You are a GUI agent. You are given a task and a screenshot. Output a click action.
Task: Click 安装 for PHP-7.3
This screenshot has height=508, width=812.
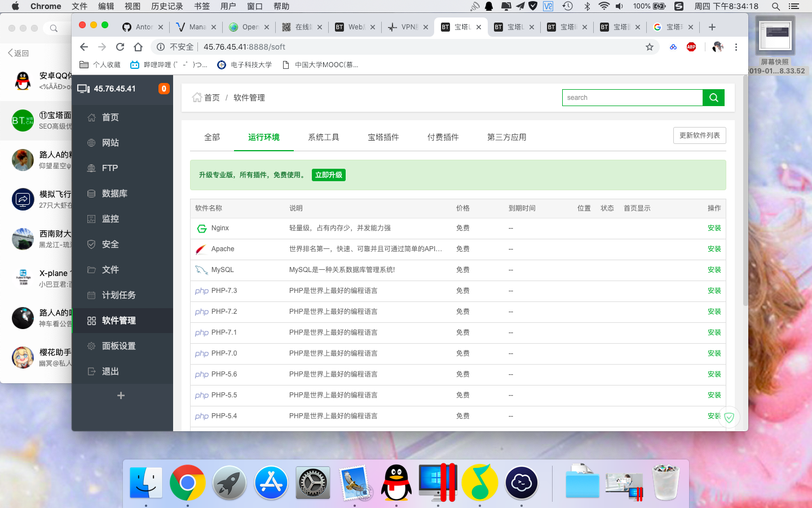[x=714, y=291]
